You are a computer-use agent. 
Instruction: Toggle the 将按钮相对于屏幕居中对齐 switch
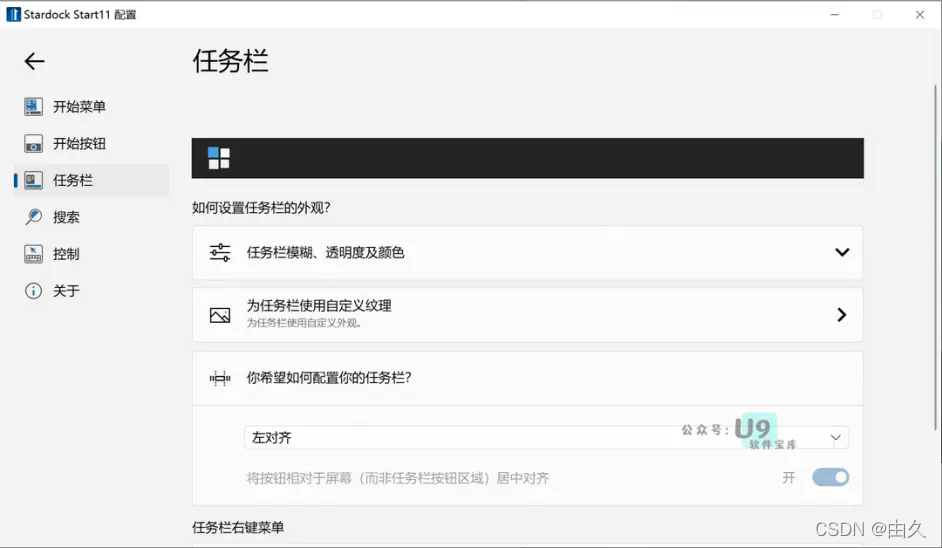coord(830,478)
